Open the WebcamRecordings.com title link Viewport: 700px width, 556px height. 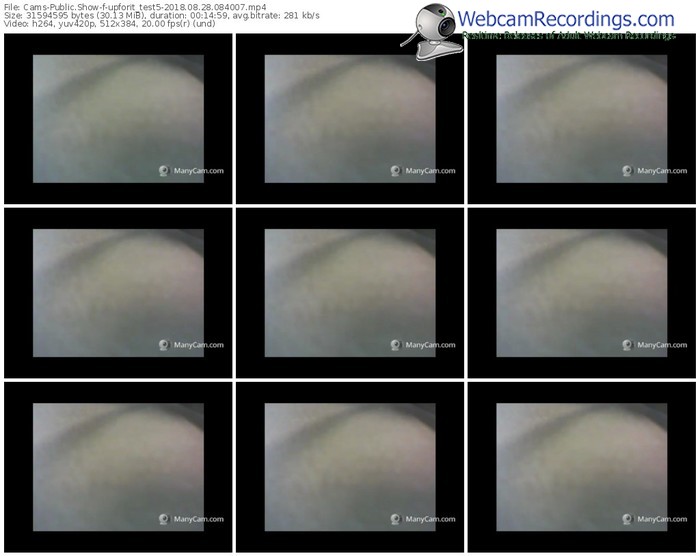[566, 18]
